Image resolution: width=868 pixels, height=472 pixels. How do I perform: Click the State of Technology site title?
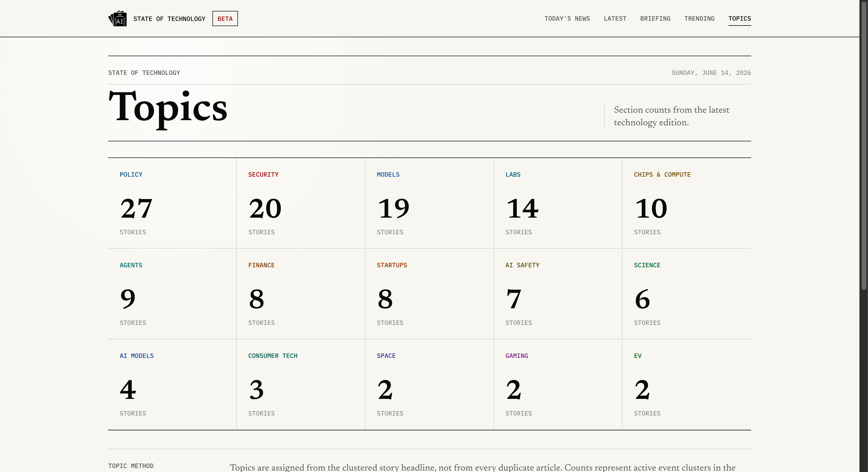[x=169, y=19]
